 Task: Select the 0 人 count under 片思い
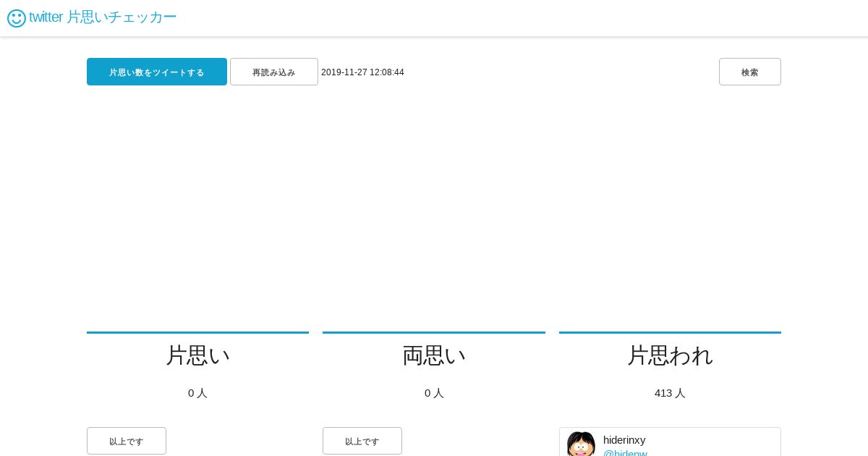click(x=197, y=393)
